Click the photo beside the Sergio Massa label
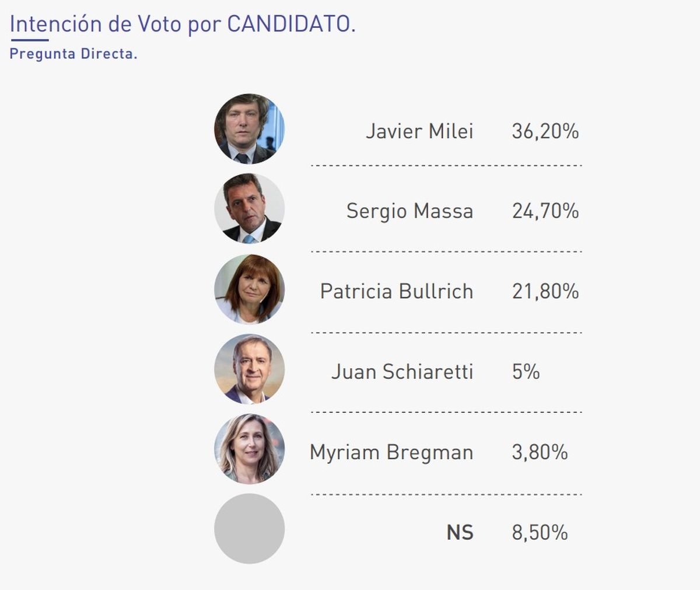Viewport: 700px width, 590px height. [249, 208]
